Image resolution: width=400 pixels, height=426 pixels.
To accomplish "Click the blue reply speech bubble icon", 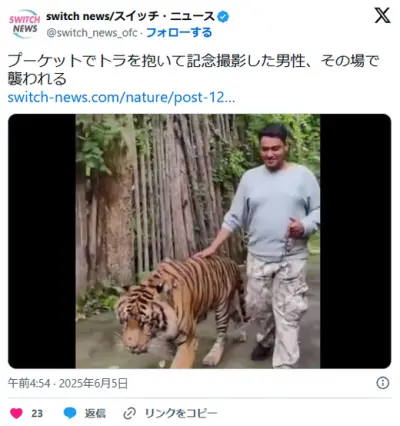I will (70, 413).
